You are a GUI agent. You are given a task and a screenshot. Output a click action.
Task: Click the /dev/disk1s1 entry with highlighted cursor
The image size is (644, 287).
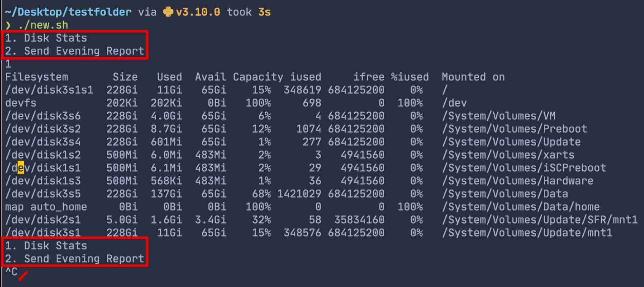(43, 168)
